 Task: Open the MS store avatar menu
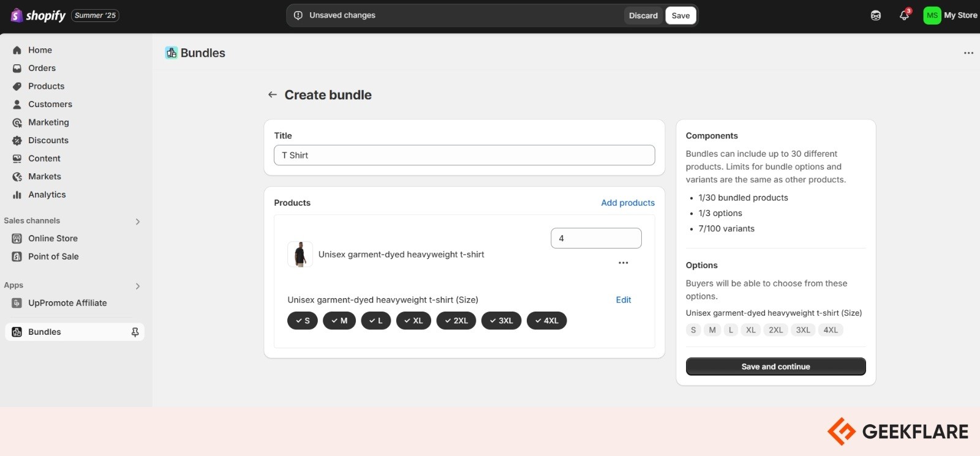[x=932, y=15]
